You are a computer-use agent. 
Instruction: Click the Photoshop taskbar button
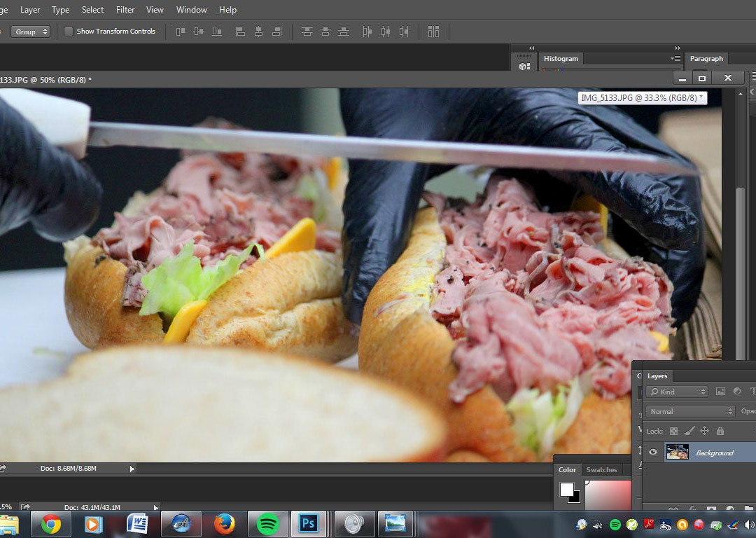coord(308,523)
